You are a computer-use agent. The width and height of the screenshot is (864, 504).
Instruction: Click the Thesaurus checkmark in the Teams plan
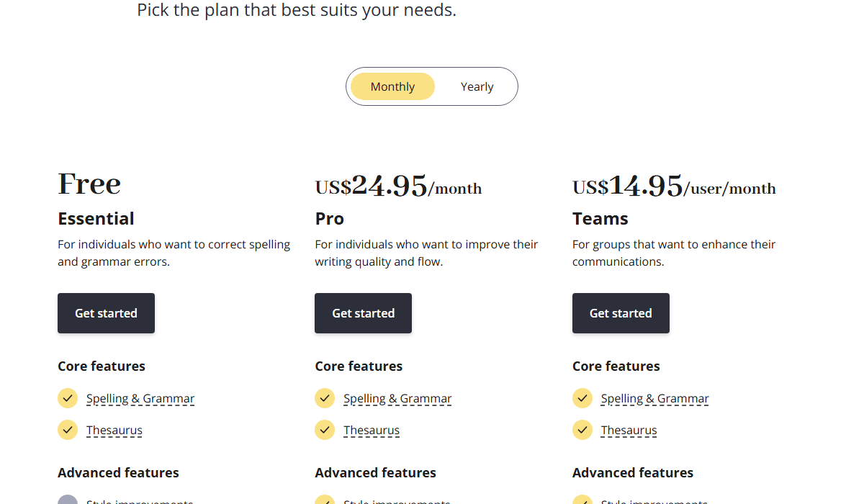click(x=582, y=430)
